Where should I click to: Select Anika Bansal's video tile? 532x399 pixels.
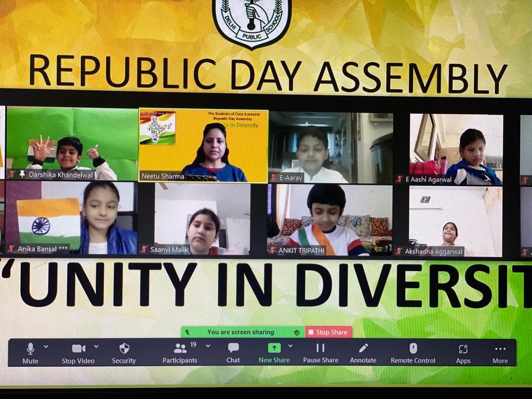tap(71, 218)
